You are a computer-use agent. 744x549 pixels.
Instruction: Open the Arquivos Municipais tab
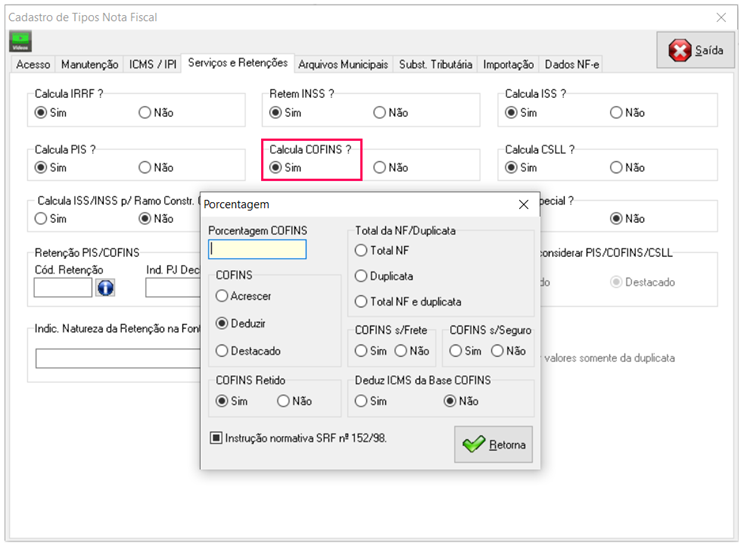[342, 64]
